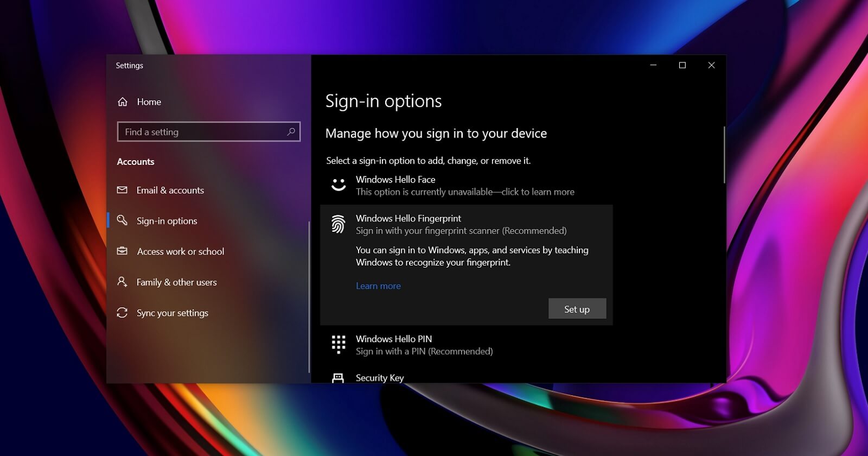Focus the Find a setting search box

click(x=209, y=132)
